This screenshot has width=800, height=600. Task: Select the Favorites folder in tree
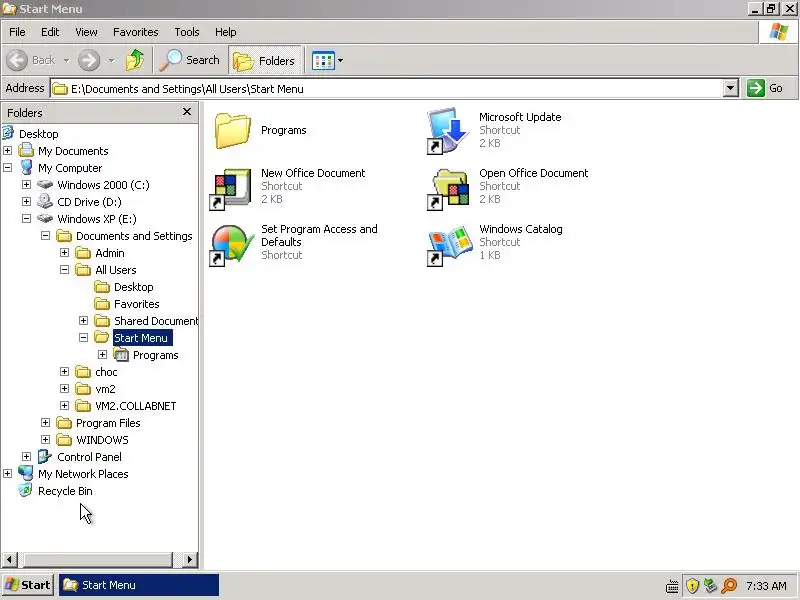pos(137,304)
